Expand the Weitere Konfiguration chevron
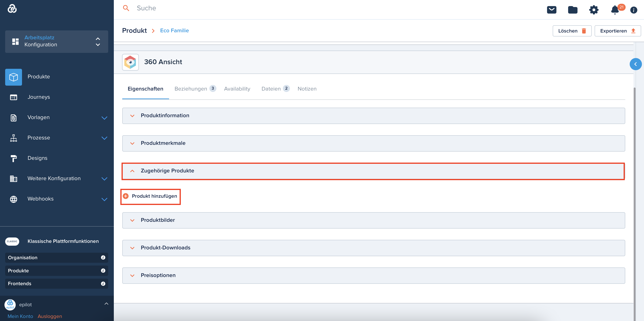The width and height of the screenshot is (644, 321). (104, 179)
